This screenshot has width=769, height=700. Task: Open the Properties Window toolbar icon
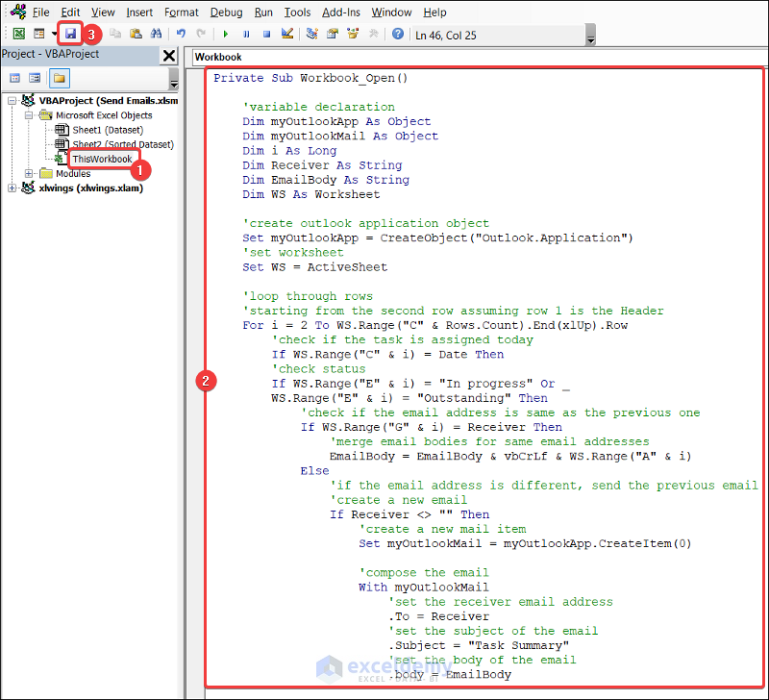pos(333,34)
